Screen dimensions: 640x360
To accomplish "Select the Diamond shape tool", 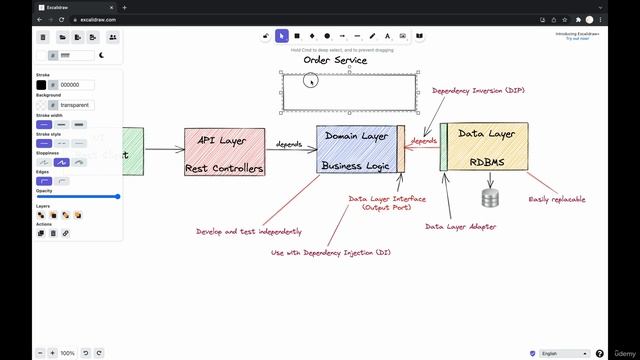I will coord(312,36).
